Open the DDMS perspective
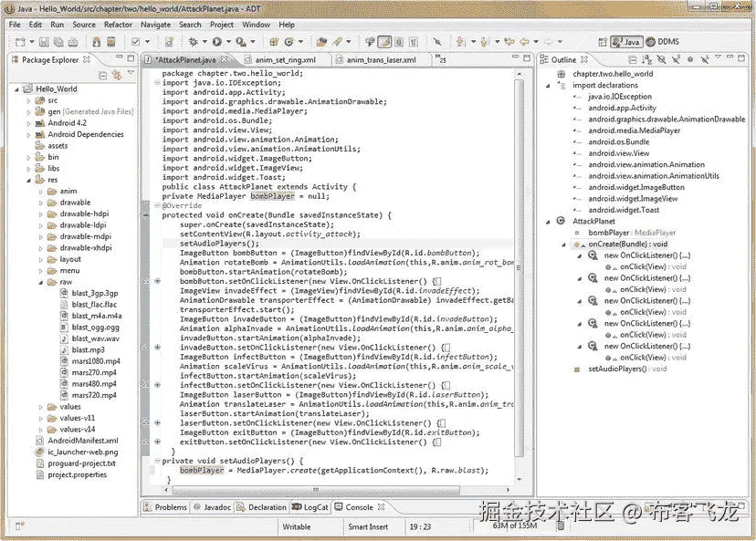The image size is (756, 541). pos(662,42)
